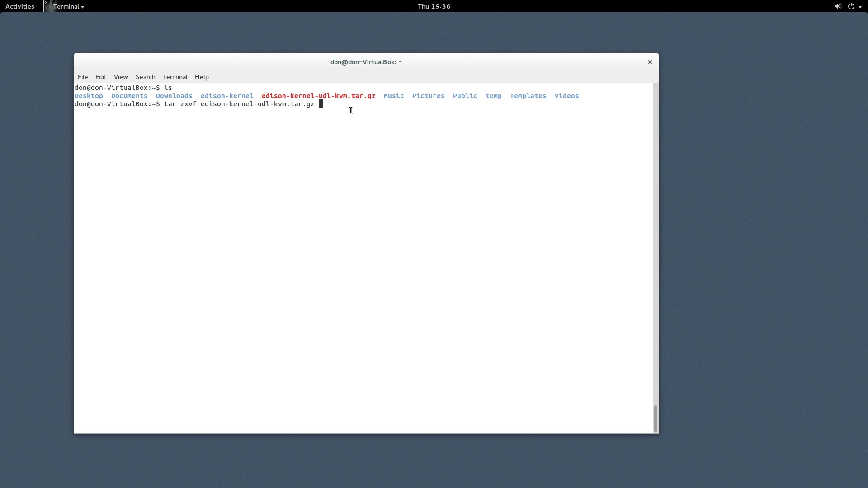868x488 pixels.
Task: Click the 'zxvf' options text
Action: pyautogui.click(x=189, y=104)
